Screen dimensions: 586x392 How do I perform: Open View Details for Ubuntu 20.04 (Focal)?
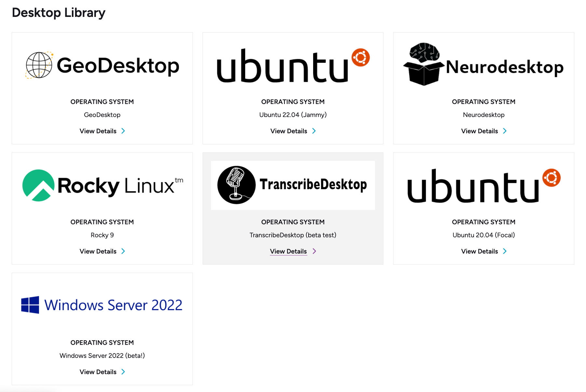(x=479, y=251)
